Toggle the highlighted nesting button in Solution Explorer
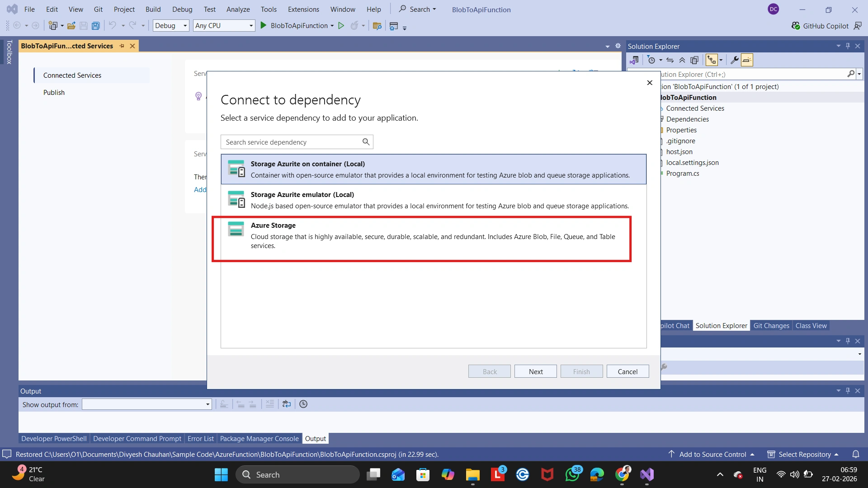The image size is (868, 488). click(x=712, y=60)
